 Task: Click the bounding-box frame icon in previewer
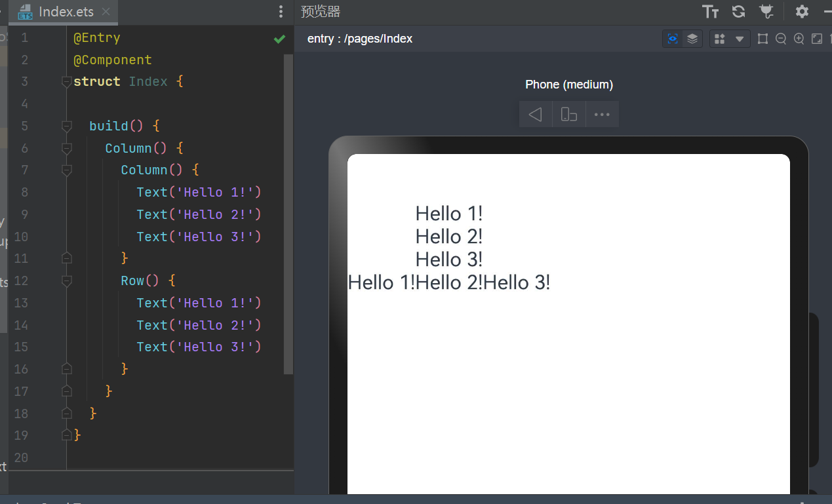point(763,39)
